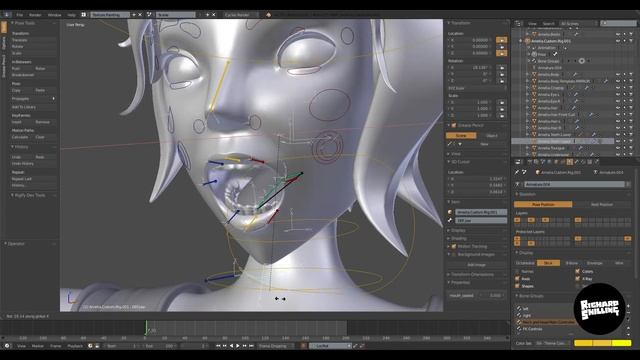Click the Insert keyframe button

point(21,122)
